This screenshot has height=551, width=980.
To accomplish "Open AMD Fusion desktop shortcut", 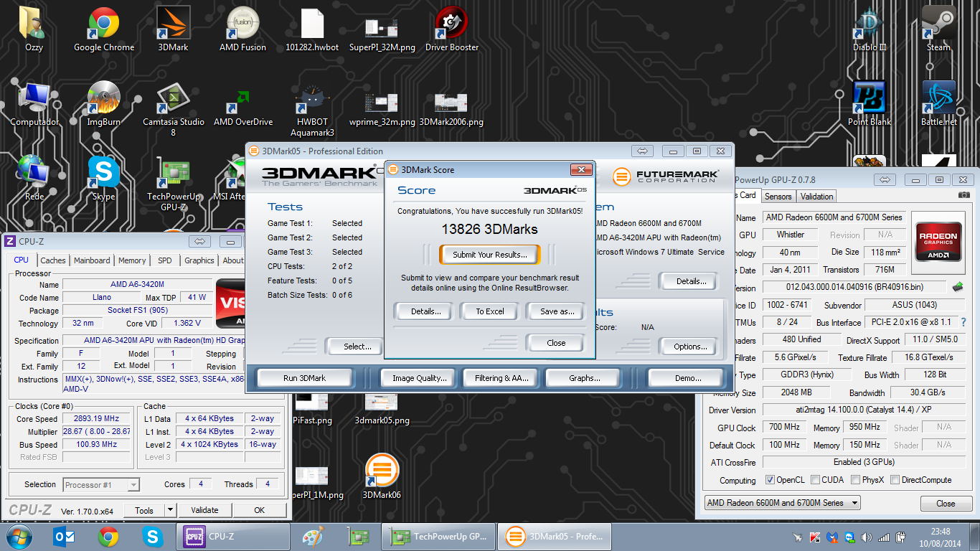I will [242, 29].
